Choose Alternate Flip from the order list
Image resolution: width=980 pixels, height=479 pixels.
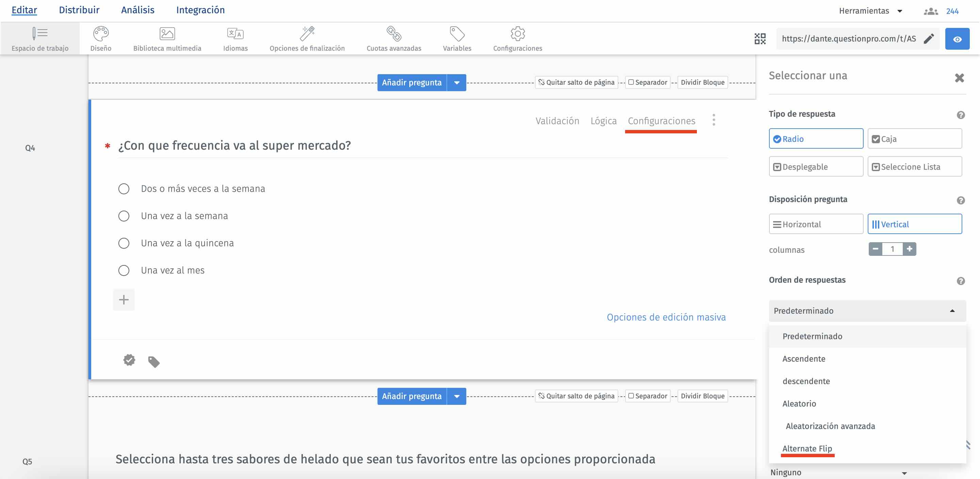pyautogui.click(x=807, y=448)
